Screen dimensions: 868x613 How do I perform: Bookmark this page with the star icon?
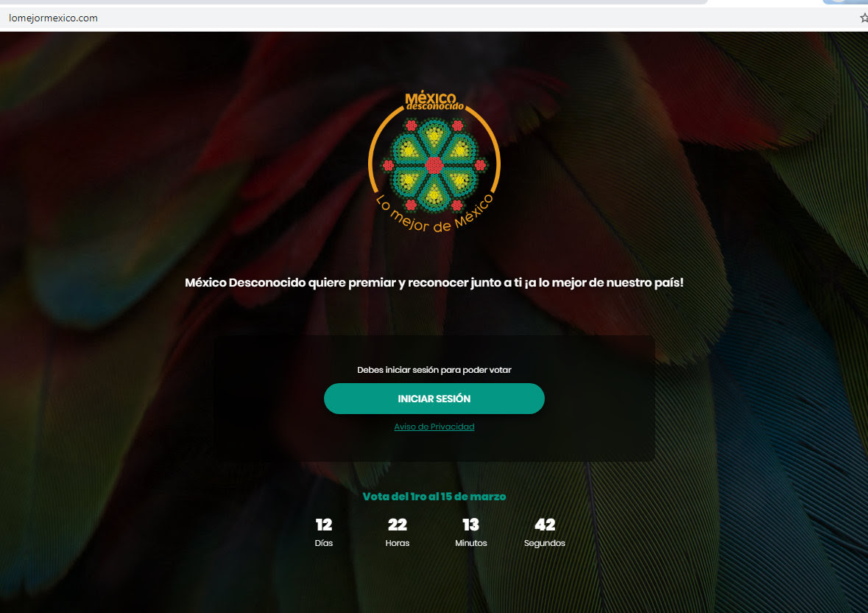(864, 18)
